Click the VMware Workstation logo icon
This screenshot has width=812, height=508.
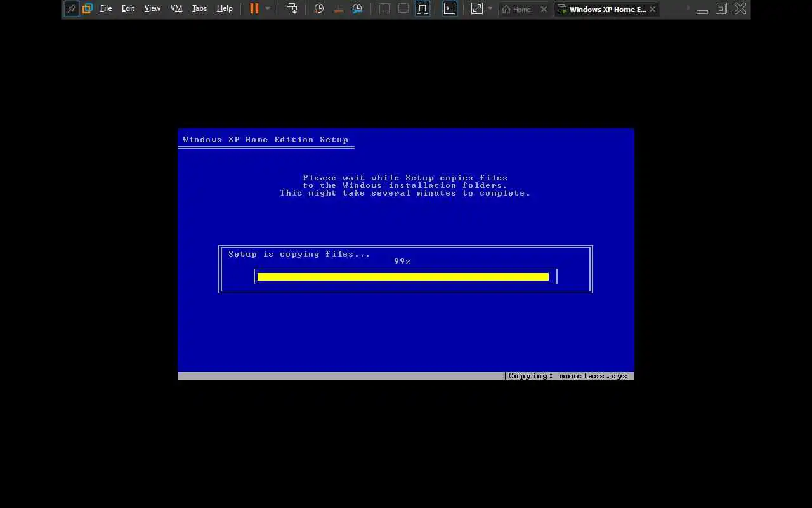point(88,9)
